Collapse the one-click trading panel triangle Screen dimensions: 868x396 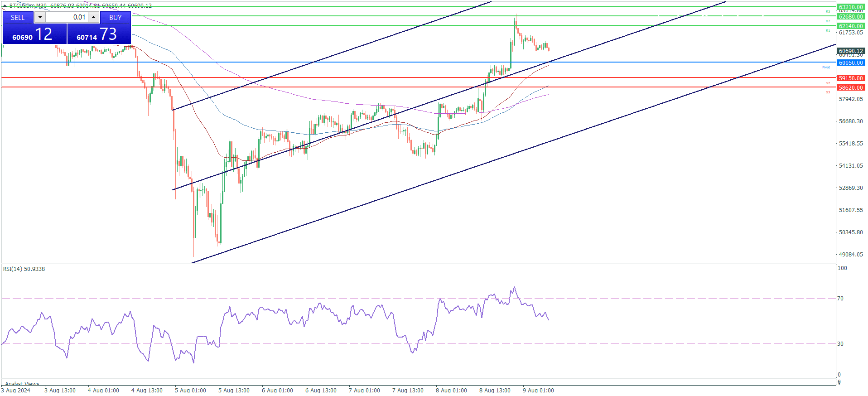coord(5,6)
